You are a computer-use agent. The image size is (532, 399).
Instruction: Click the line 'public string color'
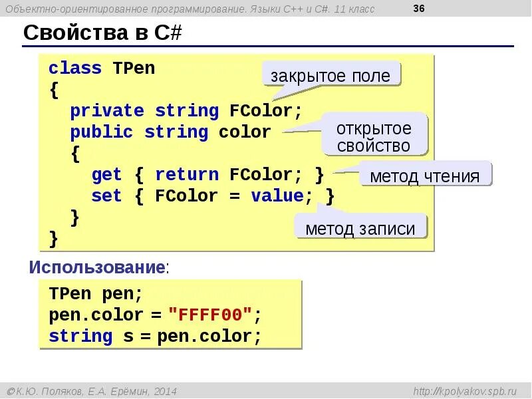171,132
